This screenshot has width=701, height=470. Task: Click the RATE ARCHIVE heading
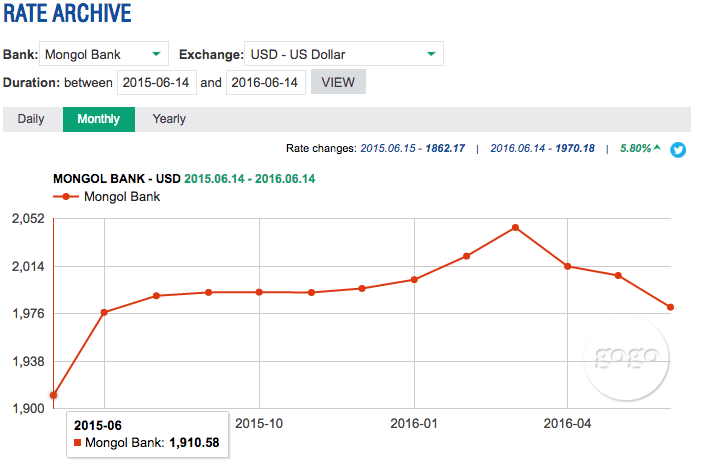(67, 13)
